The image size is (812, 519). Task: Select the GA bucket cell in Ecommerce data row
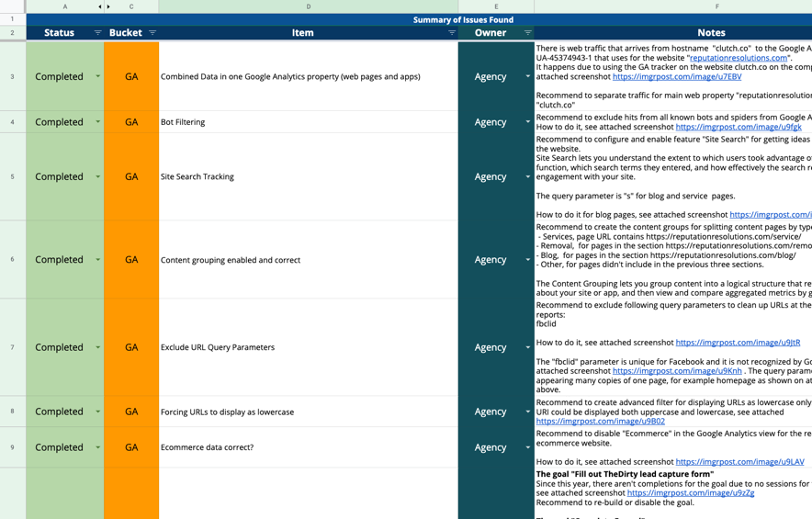[131, 447]
